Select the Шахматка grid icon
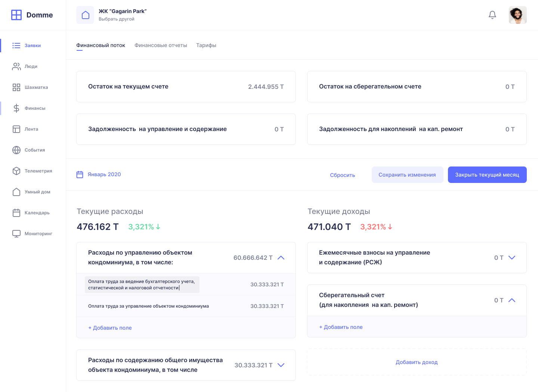Viewport: 538px width, 392px height. tap(16, 87)
